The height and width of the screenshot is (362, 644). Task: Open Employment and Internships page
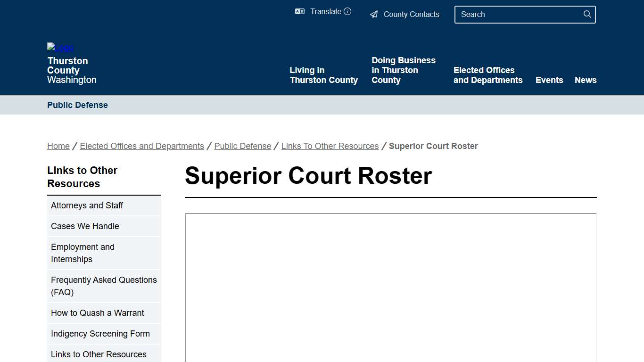click(x=83, y=253)
